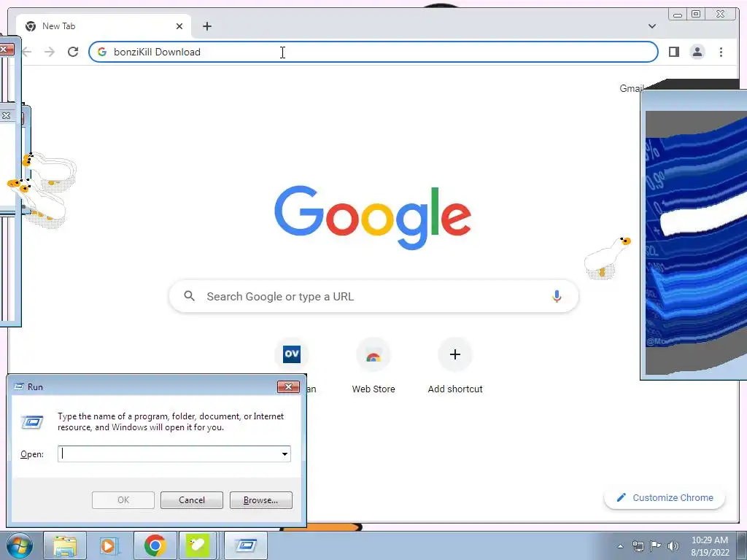Click the network tray icon
Viewport: 747px width, 560px height.
(638, 546)
